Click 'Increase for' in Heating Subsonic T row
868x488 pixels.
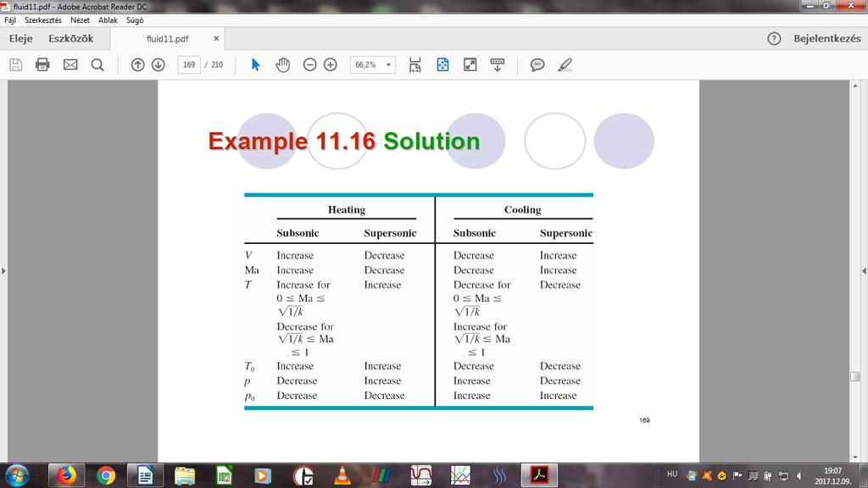[303, 285]
